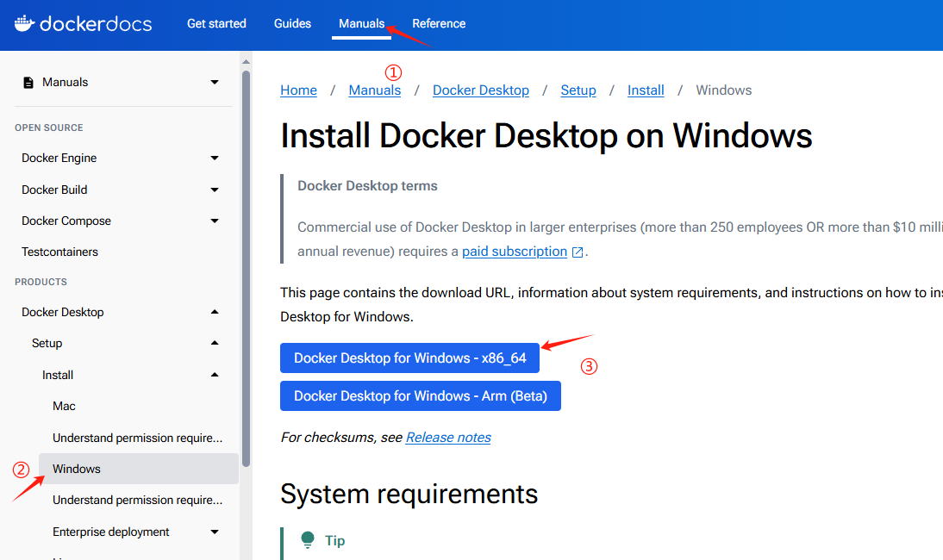Image resolution: width=943 pixels, height=560 pixels.
Task: Expand the Docker Engine section arrow
Action: (x=215, y=158)
